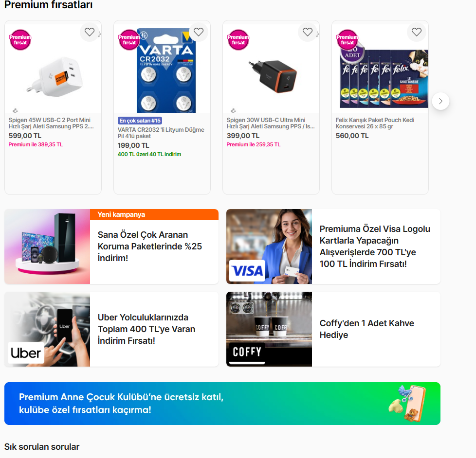Favorite the Spigen 45W charger with heart icon
The height and width of the screenshot is (458, 476).
90,32
